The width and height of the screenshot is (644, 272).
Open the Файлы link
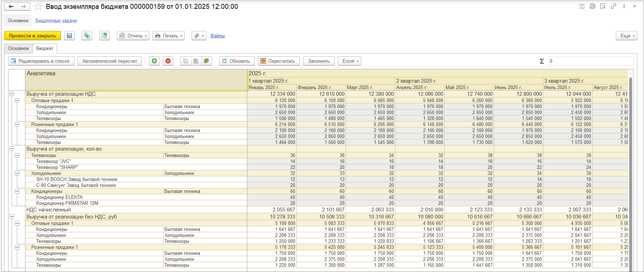217,36
